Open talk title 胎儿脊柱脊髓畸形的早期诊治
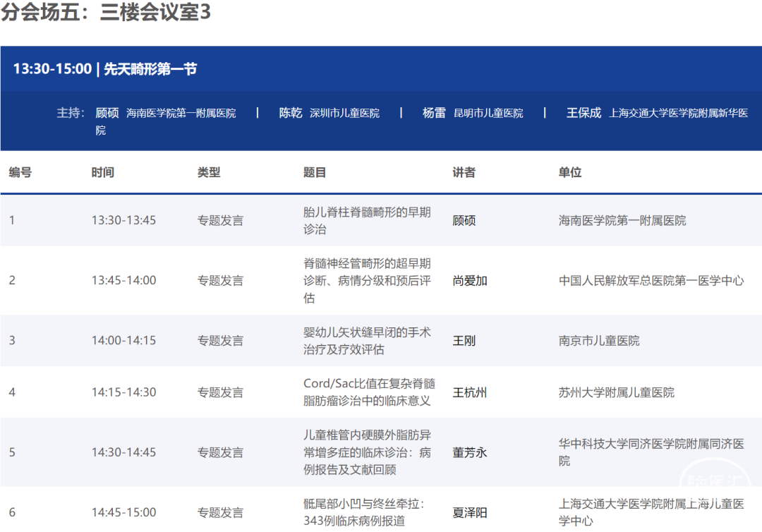The width and height of the screenshot is (762, 532). (367, 220)
